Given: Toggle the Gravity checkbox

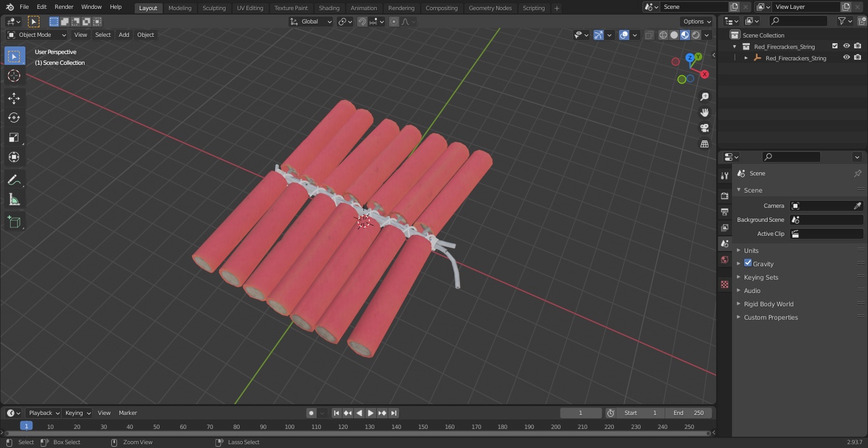Looking at the screenshot, I should click(748, 263).
